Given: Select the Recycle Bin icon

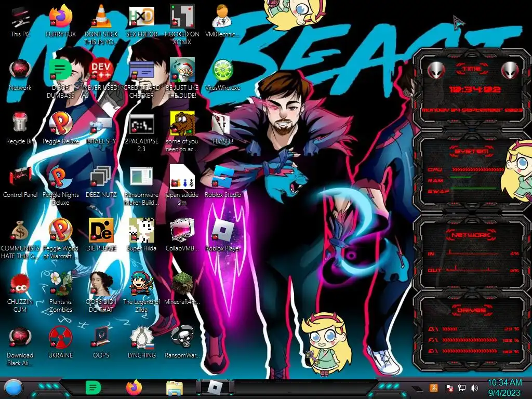Looking at the screenshot, I should tap(20, 129).
